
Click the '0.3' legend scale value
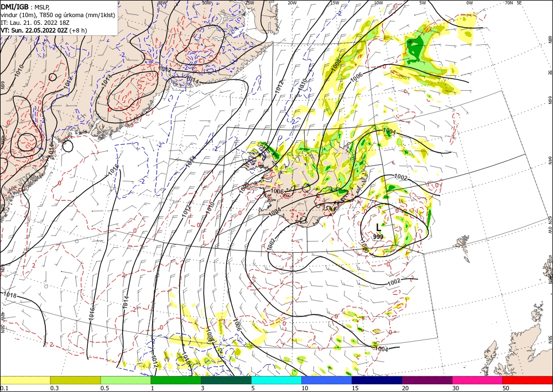point(54,388)
